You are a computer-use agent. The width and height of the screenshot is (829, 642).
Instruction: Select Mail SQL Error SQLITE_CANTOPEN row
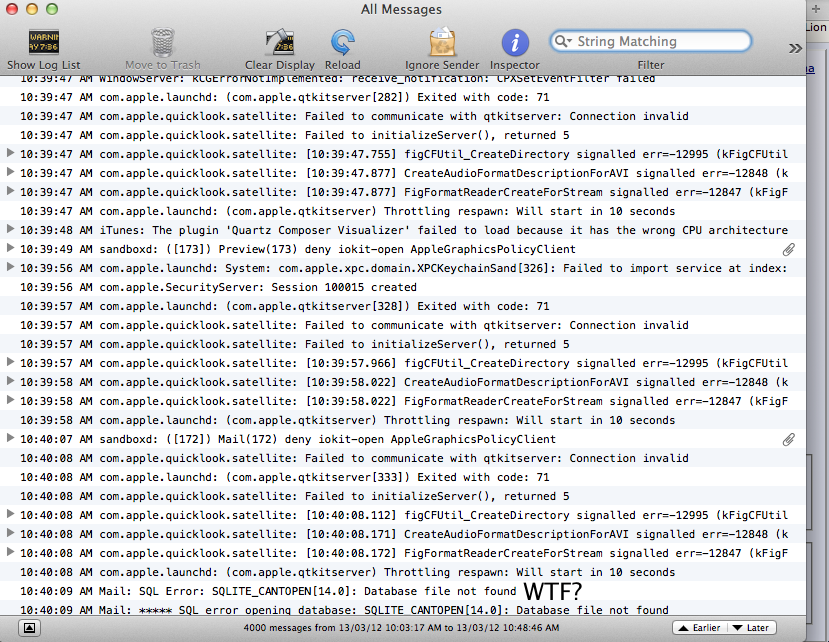[403, 591]
